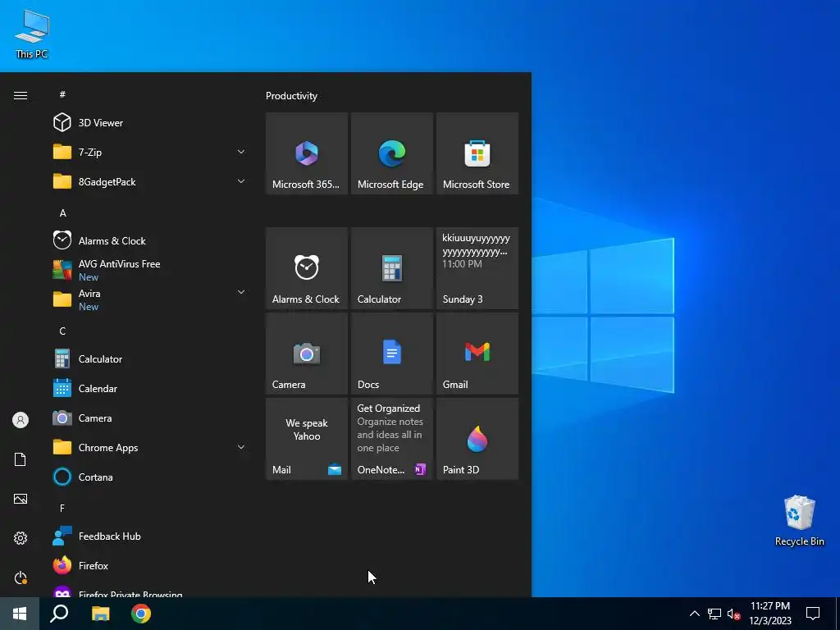840x630 pixels.
Task: Click the # letter header in app list
Action: [x=62, y=94]
